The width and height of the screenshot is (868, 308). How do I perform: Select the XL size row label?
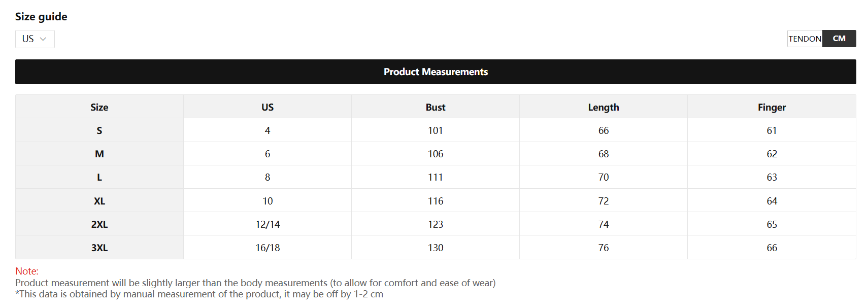(99, 201)
